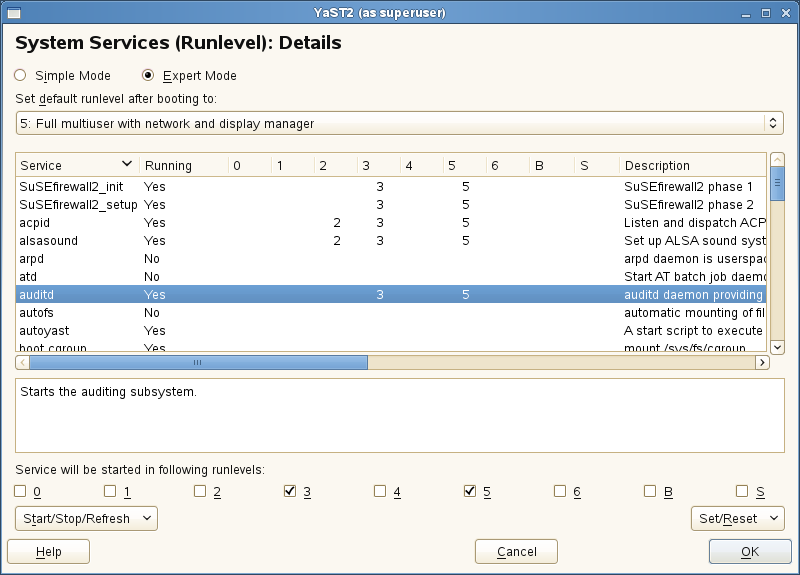Image resolution: width=800 pixels, height=575 pixels.
Task: Click the Cancel button
Action: pyautogui.click(x=516, y=552)
